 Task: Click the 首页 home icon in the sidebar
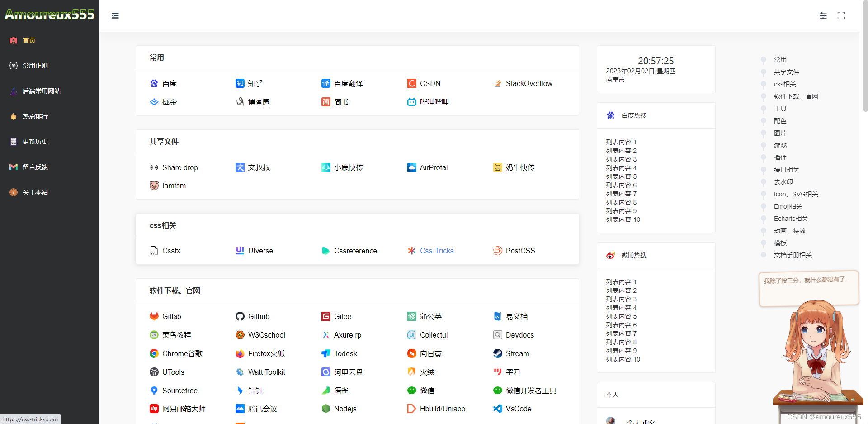[x=14, y=40]
